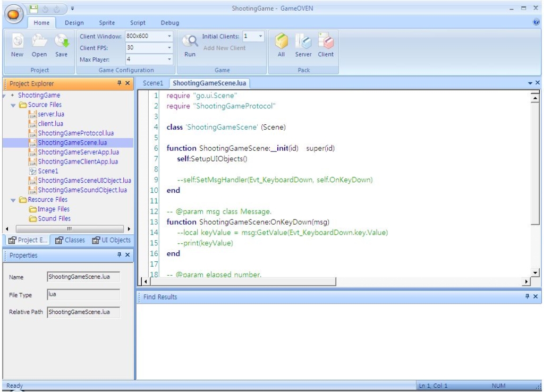Close the Properties panel
The image size is (544, 392).
(127, 254)
